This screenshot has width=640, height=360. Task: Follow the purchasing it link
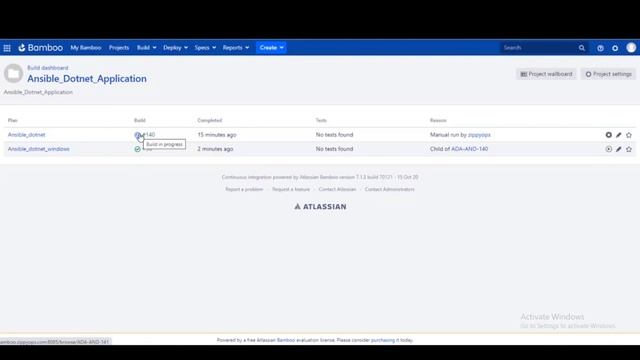[x=385, y=340]
